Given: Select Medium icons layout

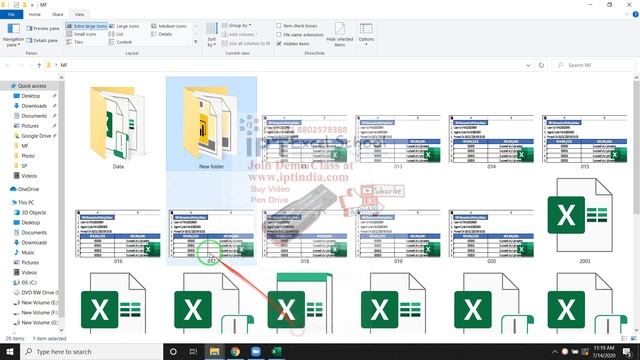Looking at the screenshot, I should point(169,26).
